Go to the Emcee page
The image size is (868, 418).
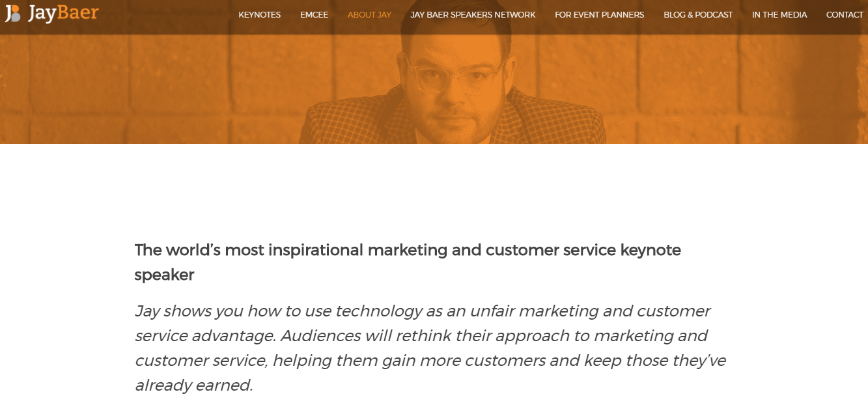(314, 15)
